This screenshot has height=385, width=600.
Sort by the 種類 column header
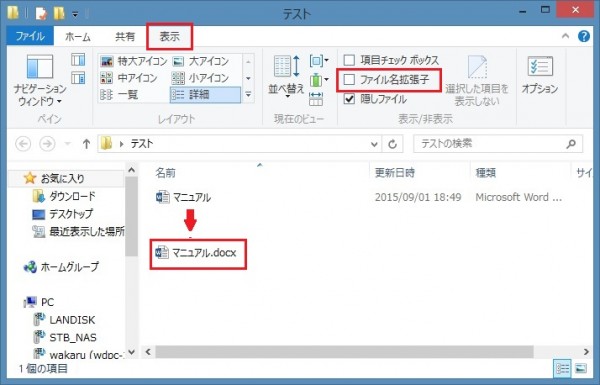486,173
